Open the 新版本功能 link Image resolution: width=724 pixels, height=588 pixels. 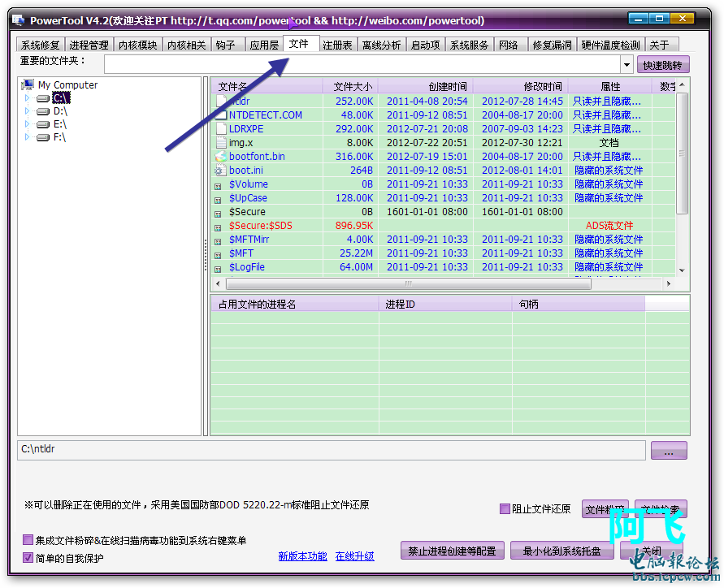[x=302, y=556]
